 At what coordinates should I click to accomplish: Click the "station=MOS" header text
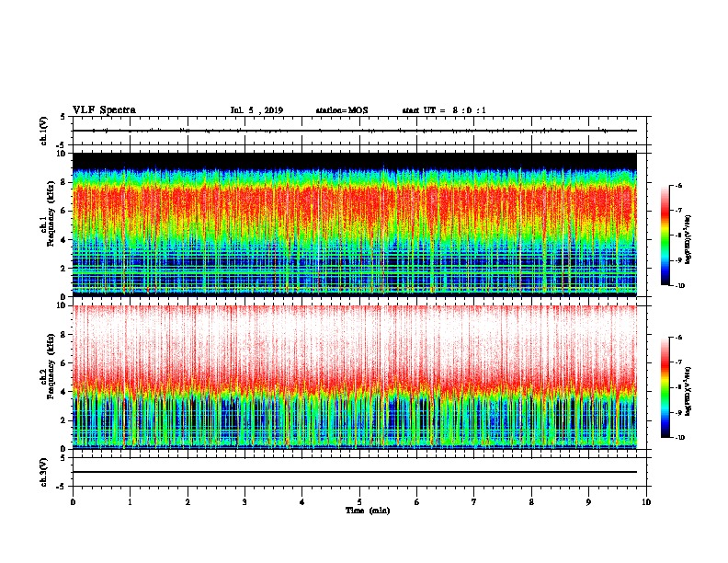tap(342, 110)
